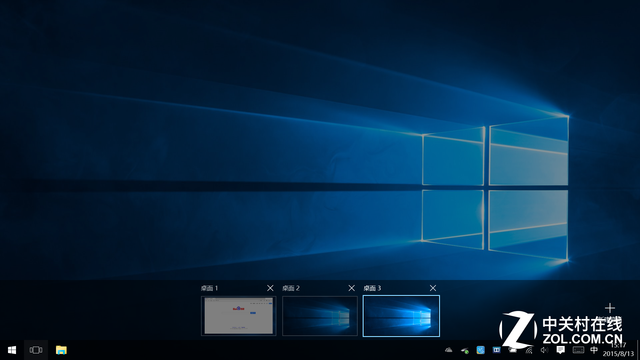Open the touch keyboard icon
This screenshot has height=360, width=640.
[x=578, y=350]
